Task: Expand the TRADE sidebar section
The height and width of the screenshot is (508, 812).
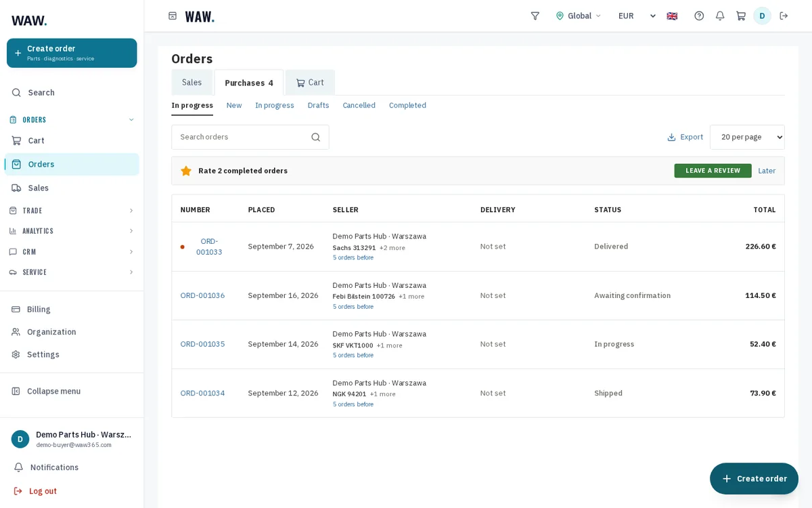Action: tap(72, 211)
